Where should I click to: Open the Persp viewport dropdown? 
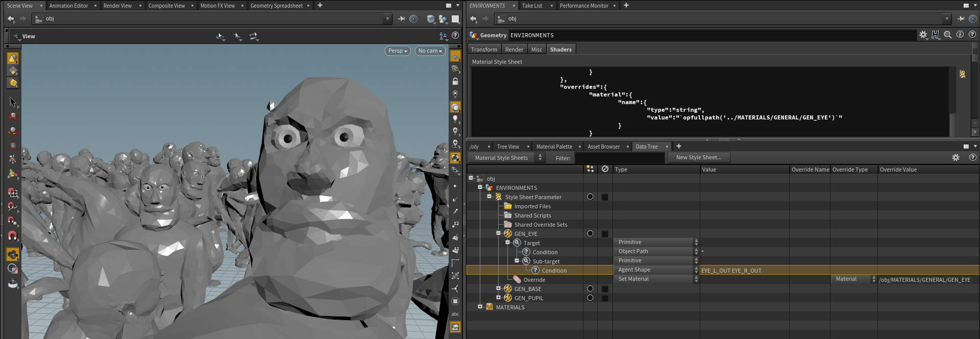[x=398, y=51]
